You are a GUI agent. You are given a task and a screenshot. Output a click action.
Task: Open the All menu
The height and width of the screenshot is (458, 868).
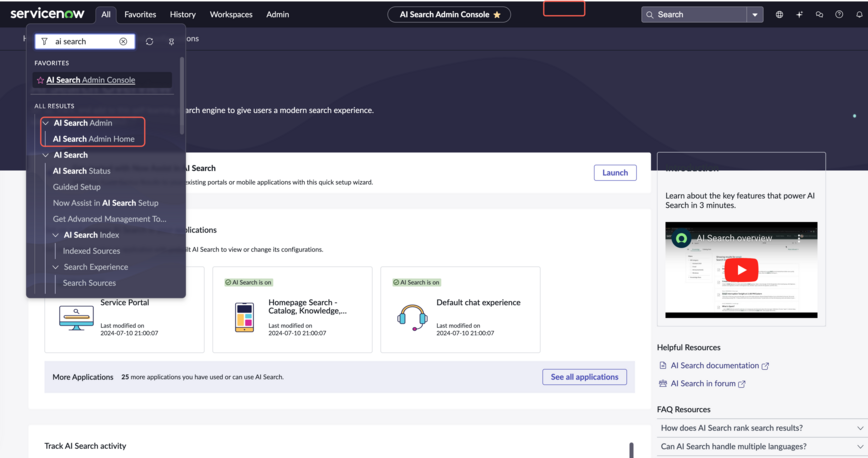coord(106,14)
